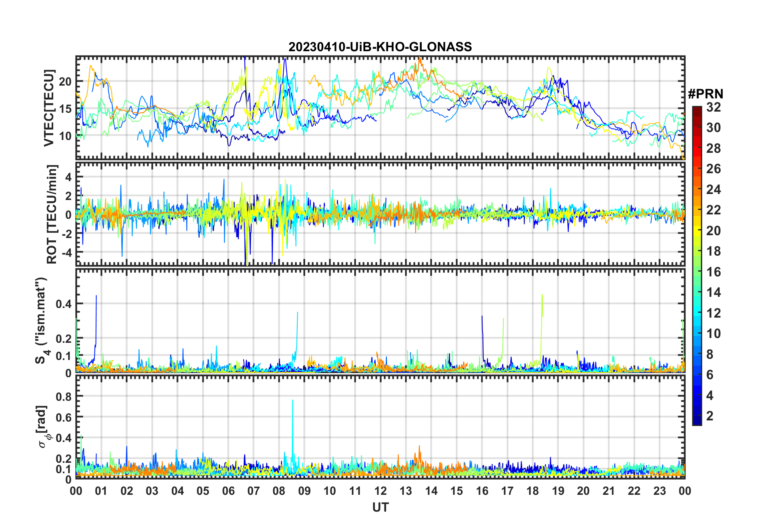Click the dark red top of colorbar
Viewport: 761px width, 532px height.
[x=697, y=109]
